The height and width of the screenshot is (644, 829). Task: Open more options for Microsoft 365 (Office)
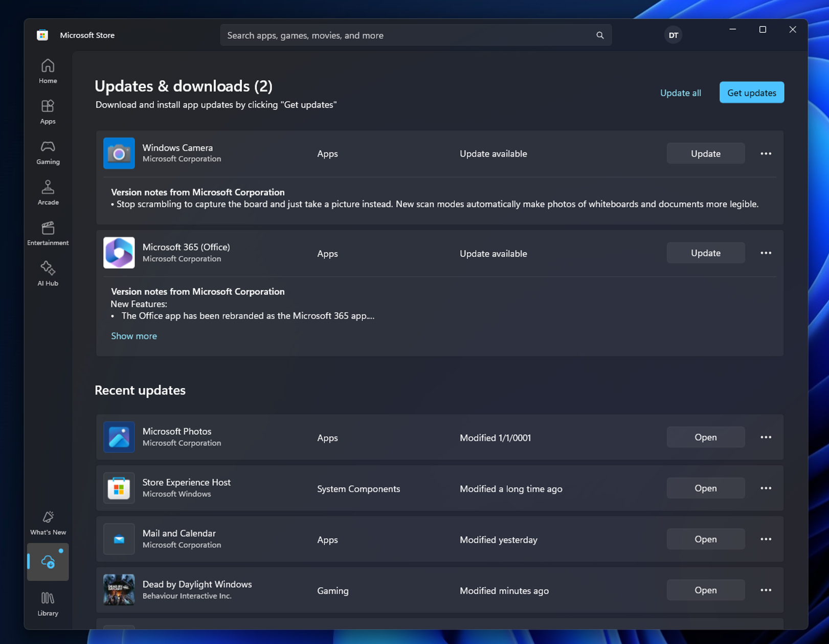(x=766, y=253)
